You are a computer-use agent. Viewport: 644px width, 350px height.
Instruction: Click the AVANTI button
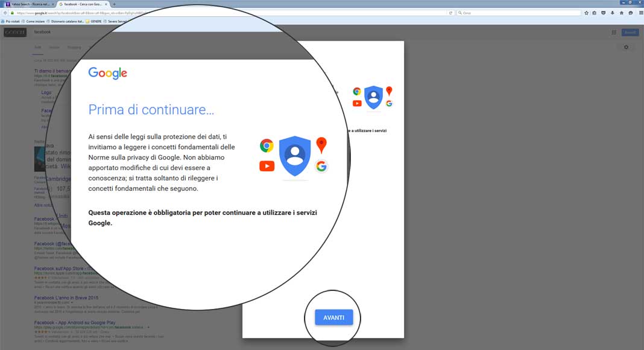[333, 317]
